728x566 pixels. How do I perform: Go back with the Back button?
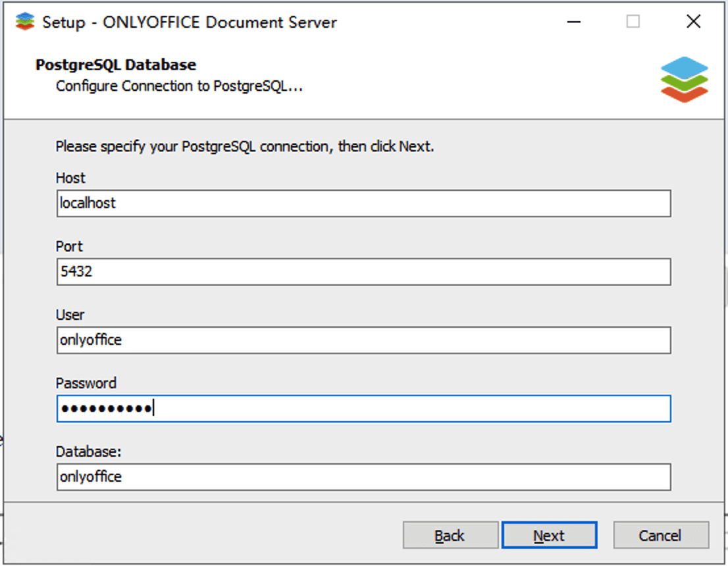[x=450, y=536]
